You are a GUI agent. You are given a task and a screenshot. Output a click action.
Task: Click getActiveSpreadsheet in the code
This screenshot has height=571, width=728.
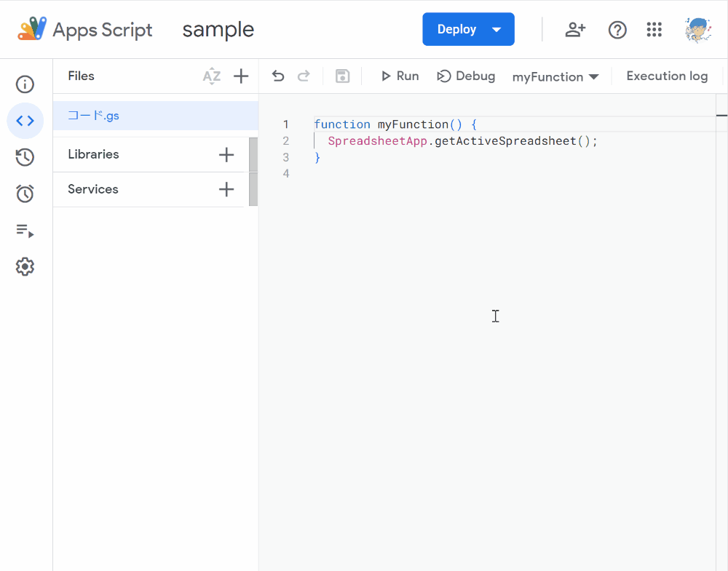pyautogui.click(x=505, y=140)
